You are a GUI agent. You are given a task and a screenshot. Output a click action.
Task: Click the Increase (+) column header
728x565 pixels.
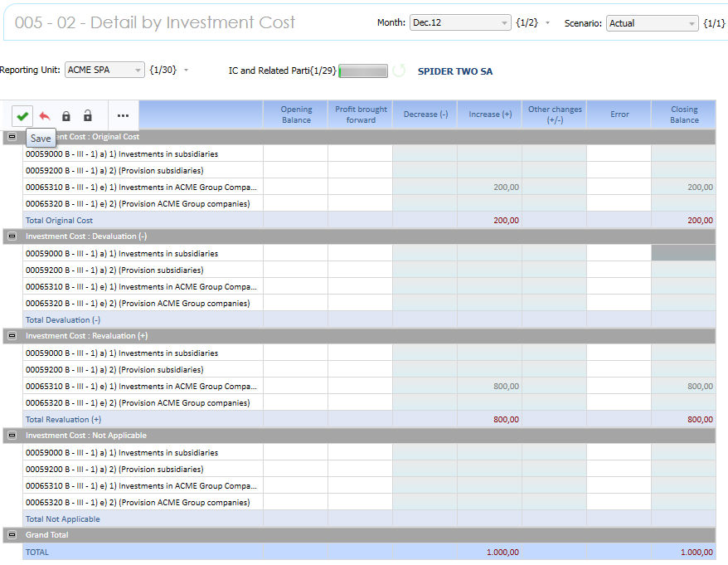tap(490, 114)
